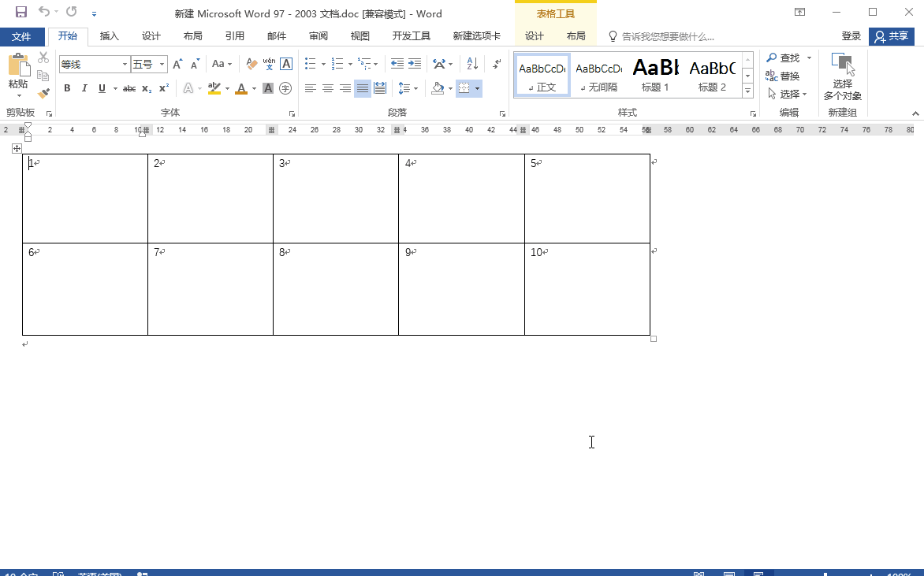Activate the Format Painter brush
The width and height of the screenshot is (924, 576).
[x=43, y=93]
